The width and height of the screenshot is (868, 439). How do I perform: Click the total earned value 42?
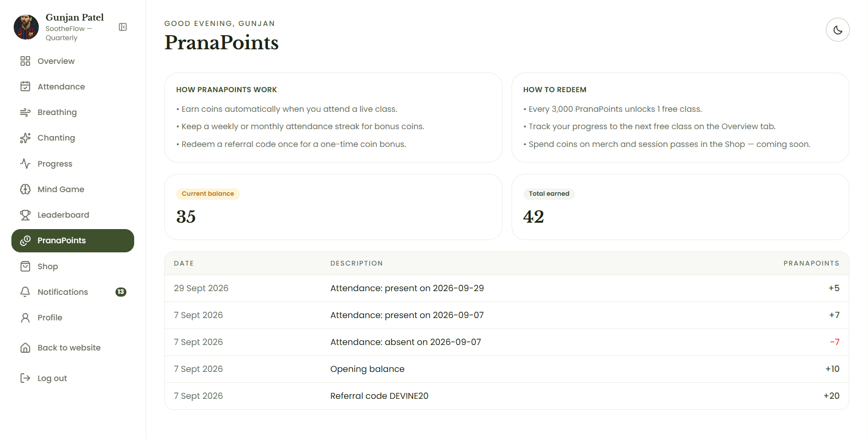(x=533, y=217)
